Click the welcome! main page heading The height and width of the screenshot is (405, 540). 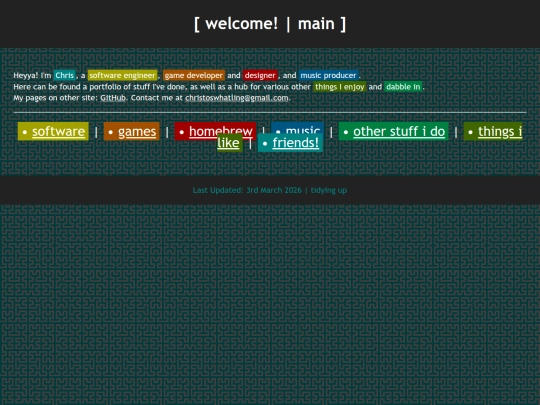pyautogui.click(x=270, y=24)
